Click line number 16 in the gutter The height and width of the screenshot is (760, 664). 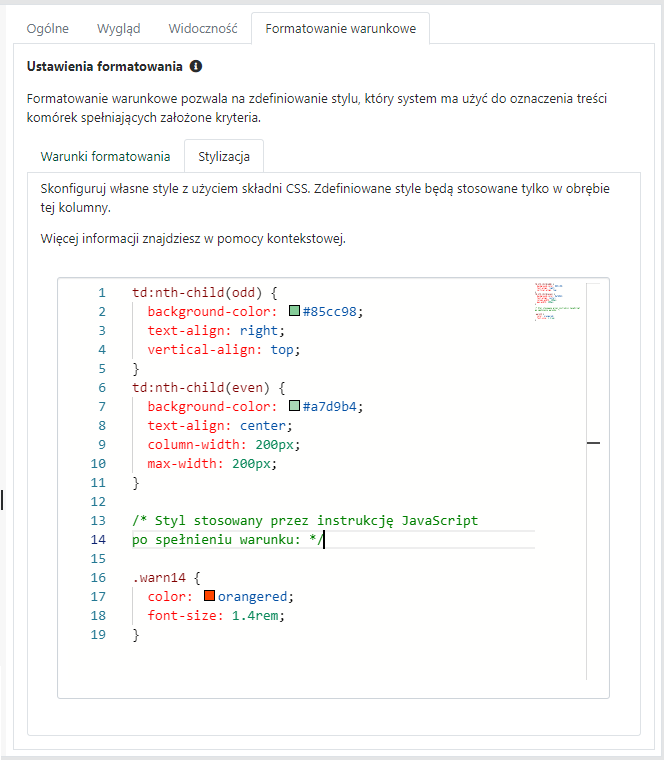98,578
